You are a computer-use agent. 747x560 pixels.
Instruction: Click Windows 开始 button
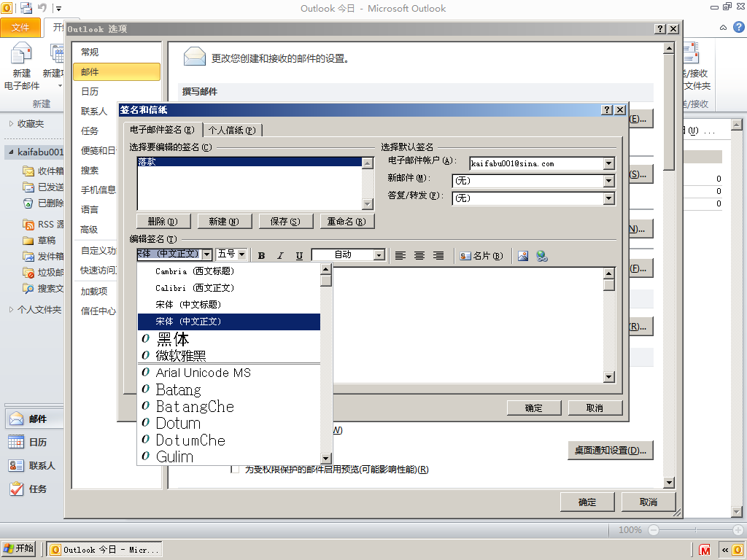point(18,548)
